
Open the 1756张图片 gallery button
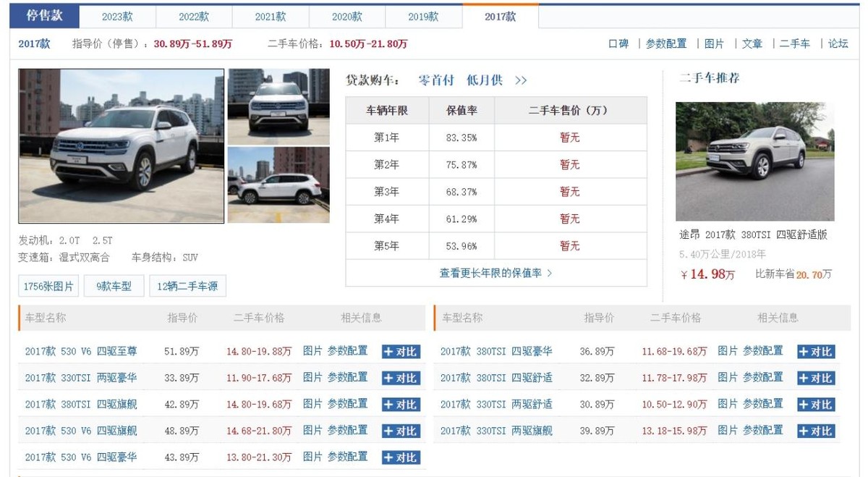coord(48,286)
